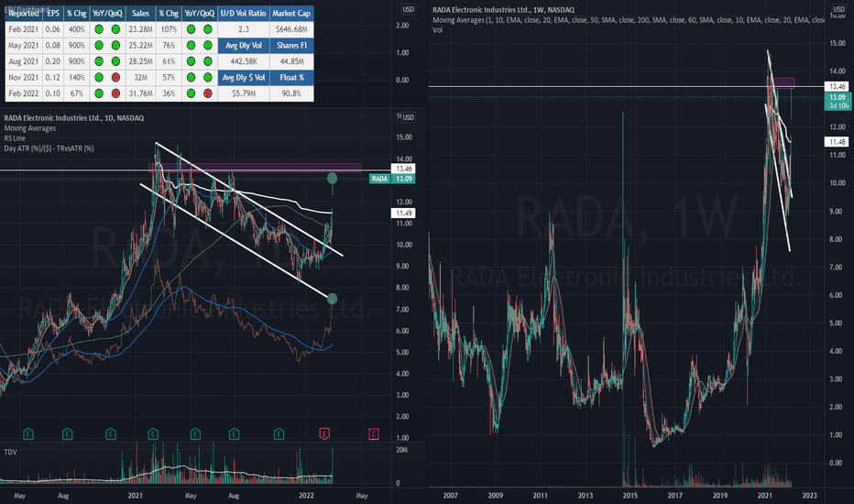
Task: Click the Shares Fl header cell
Action: 291,45
